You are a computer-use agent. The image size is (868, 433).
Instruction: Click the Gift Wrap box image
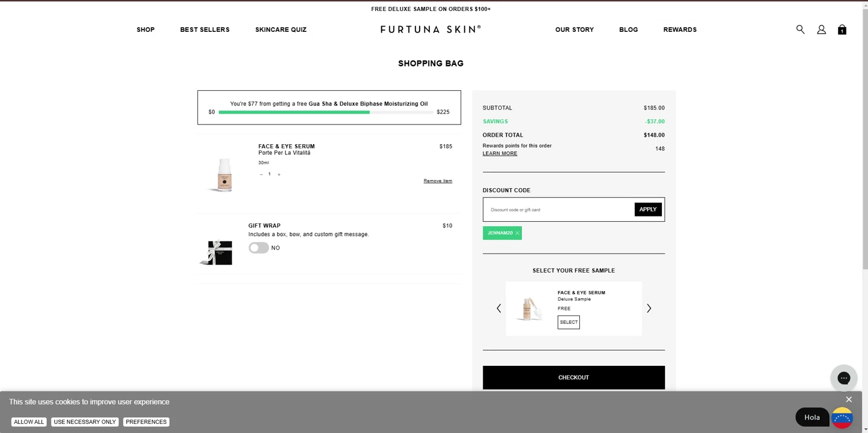216,252
